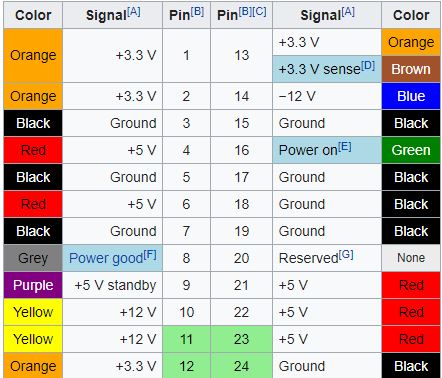Screen dimensions: 442x378
Task: Select the −12 V signal cell
Action: 327,96
